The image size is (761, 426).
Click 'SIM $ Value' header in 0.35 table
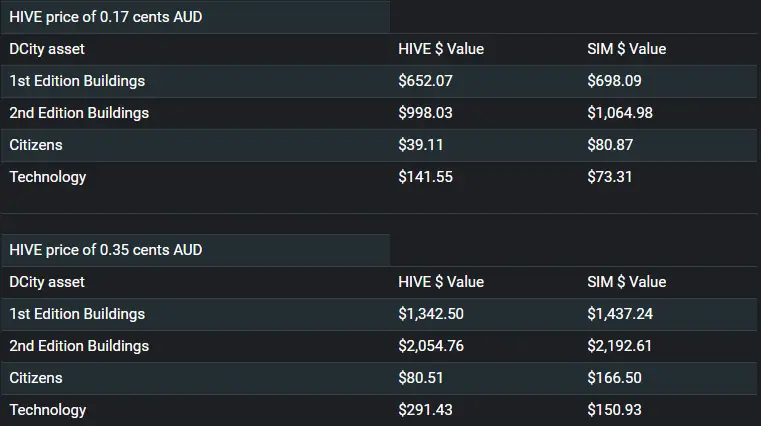coord(627,282)
